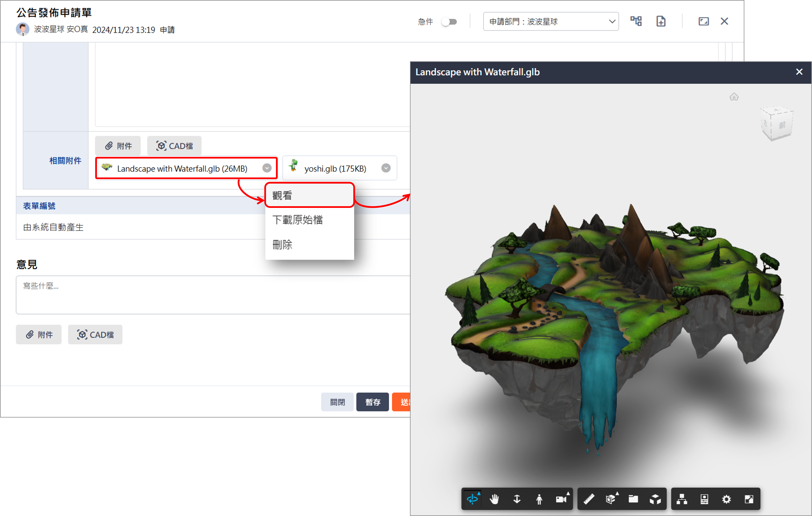Click 附件 button under 意見

39,334
